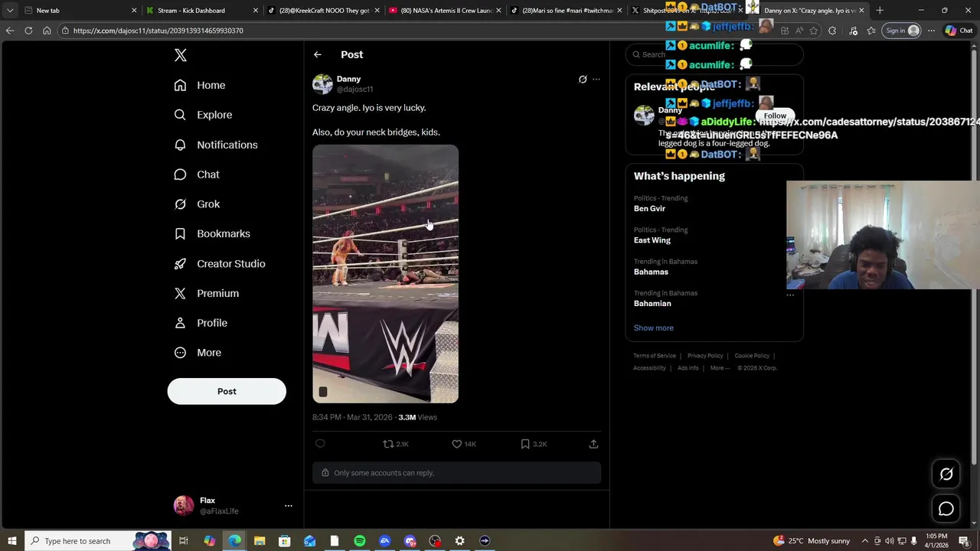Open Spotify from the taskbar
The image size is (980, 551).
(360, 541)
